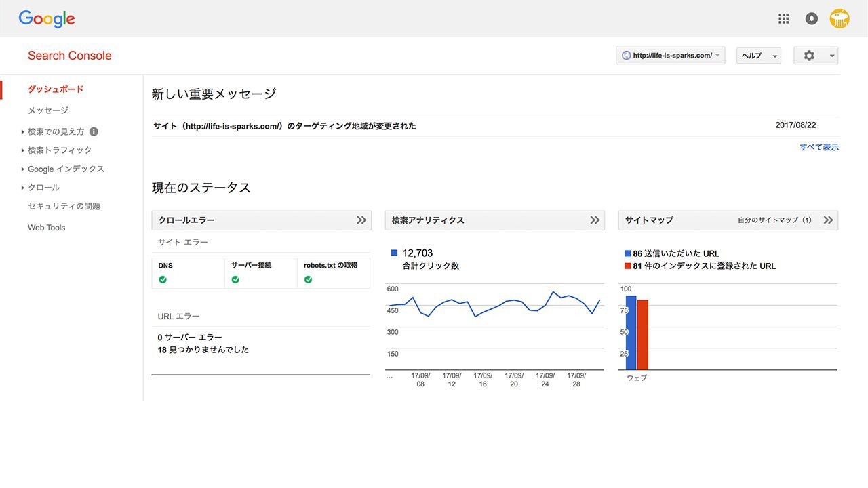The image size is (868, 488).
Task: Click the ウェブ axis label
Action: click(x=637, y=378)
